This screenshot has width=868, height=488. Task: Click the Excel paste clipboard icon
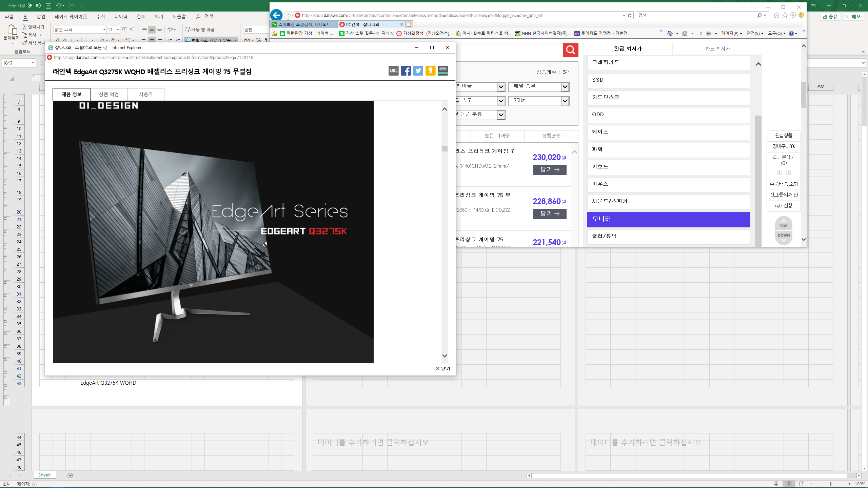tap(12, 30)
